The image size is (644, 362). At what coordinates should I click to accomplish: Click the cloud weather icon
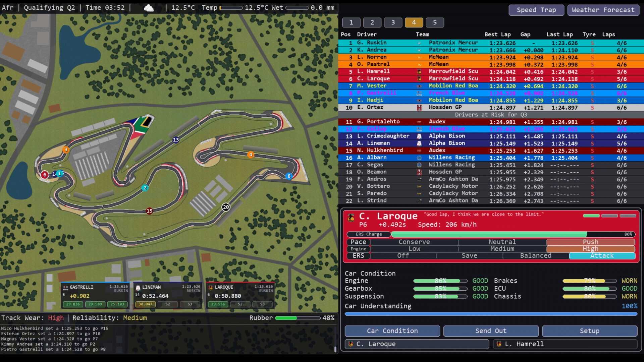coord(149,8)
